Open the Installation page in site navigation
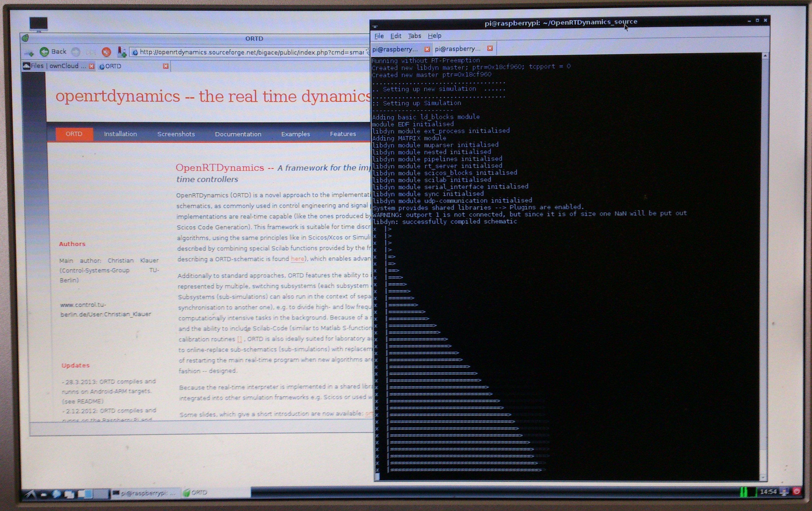 [x=120, y=134]
